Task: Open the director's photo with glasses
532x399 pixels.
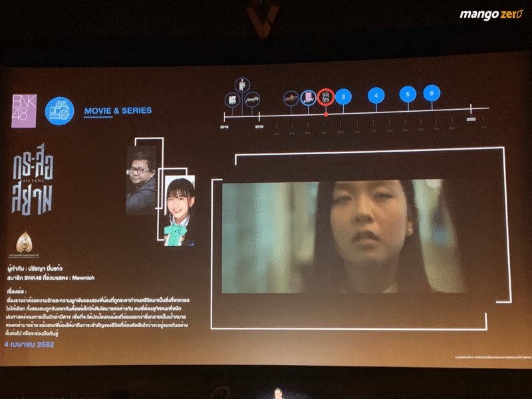Action: click(x=141, y=180)
